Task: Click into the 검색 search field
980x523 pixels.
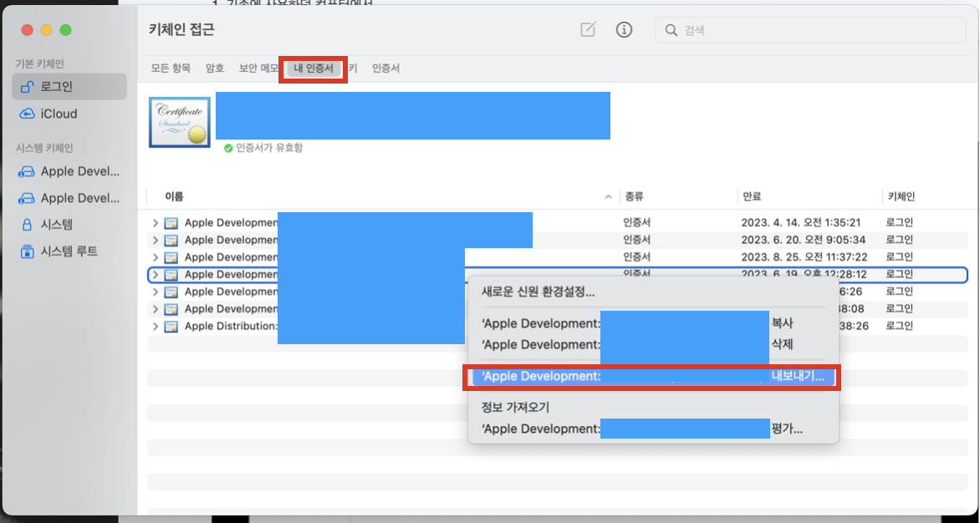Action: (x=810, y=30)
